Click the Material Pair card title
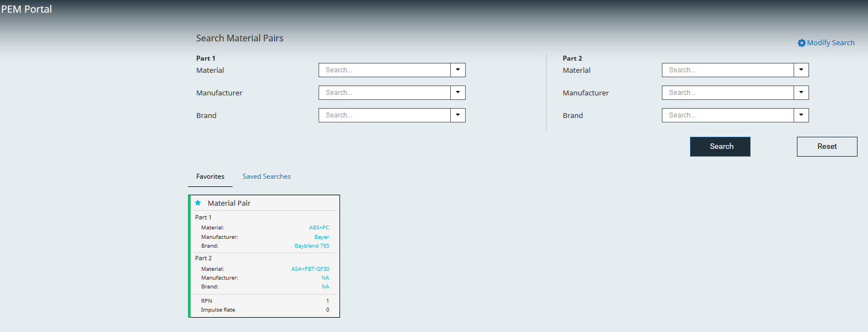The height and width of the screenshot is (332, 868). 229,203
